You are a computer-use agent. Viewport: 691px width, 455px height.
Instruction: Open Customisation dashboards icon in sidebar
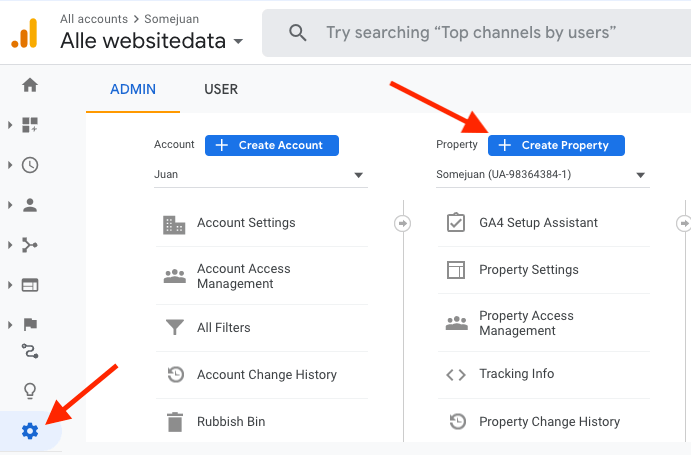point(30,125)
